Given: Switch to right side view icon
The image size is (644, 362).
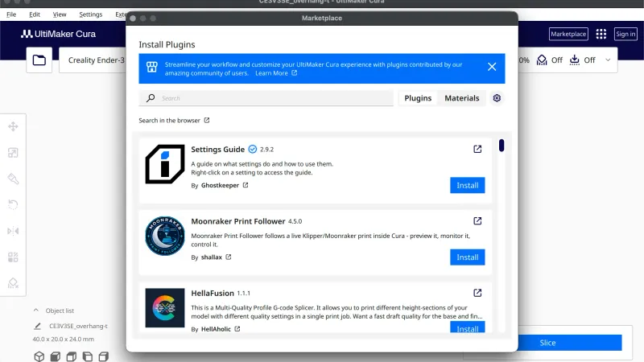Looking at the screenshot, I should point(104,356).
